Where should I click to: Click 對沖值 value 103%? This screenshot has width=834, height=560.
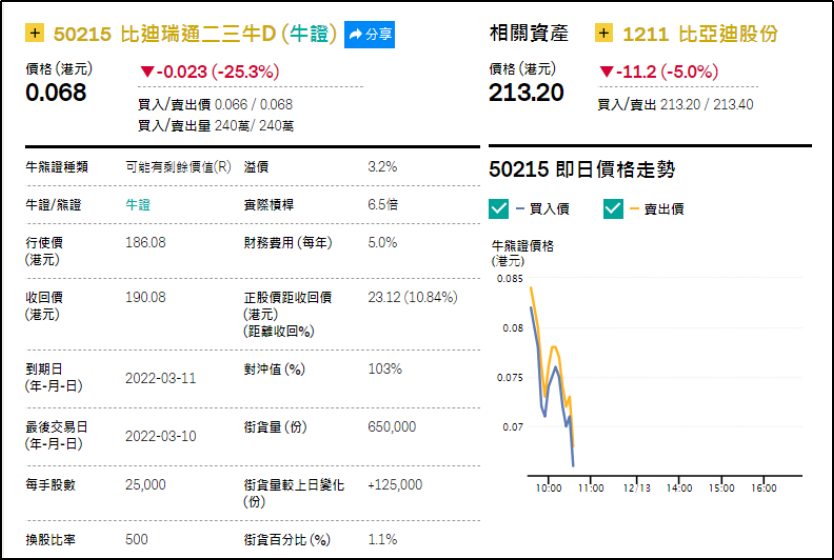tap(385, 369)
